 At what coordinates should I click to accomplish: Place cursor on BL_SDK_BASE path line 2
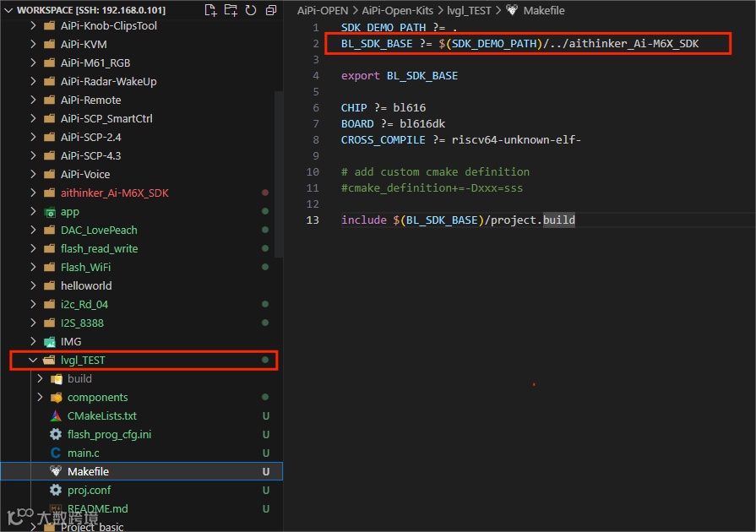point(519,44)
